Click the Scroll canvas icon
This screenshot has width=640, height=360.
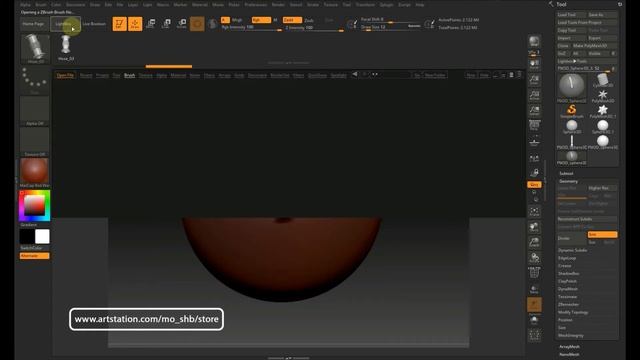point(534,65)
